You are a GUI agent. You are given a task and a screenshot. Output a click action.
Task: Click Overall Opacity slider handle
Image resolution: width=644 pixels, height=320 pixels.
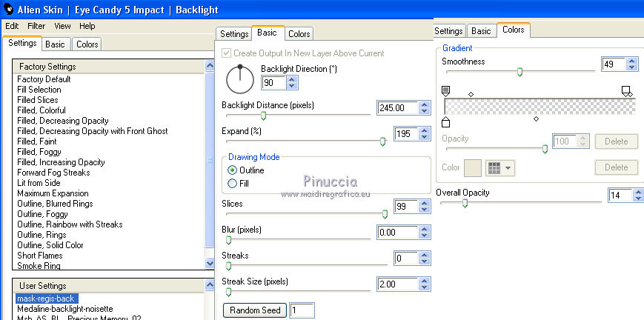click(x=465, y=203)
